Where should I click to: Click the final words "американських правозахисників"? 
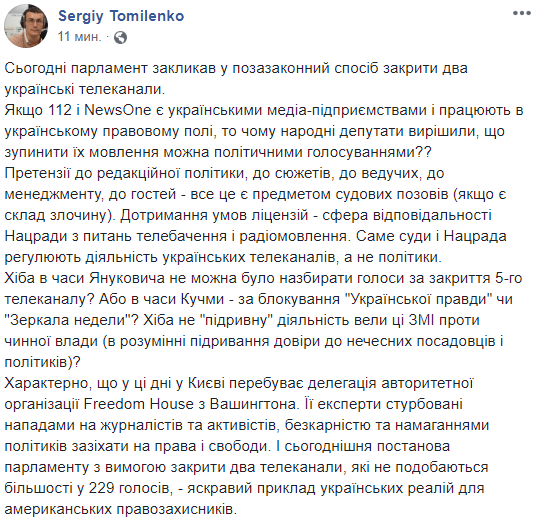point(121,509)
